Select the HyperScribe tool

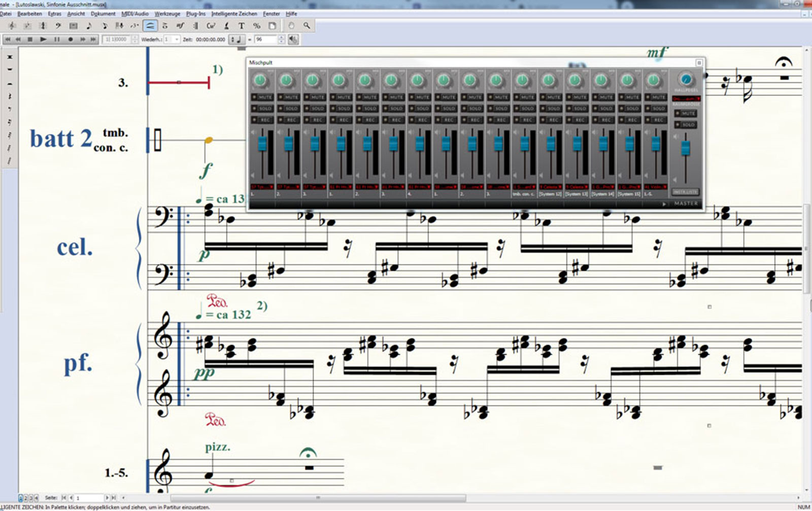tap(120, 25)
